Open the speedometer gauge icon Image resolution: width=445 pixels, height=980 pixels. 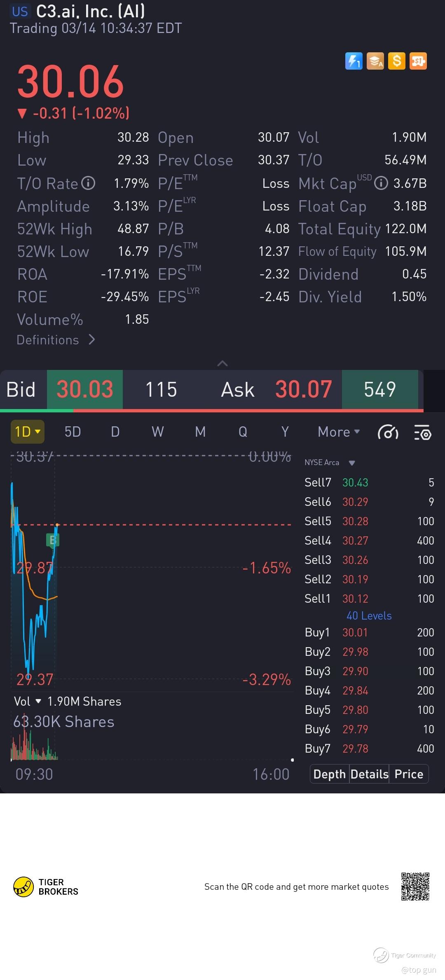388,432
